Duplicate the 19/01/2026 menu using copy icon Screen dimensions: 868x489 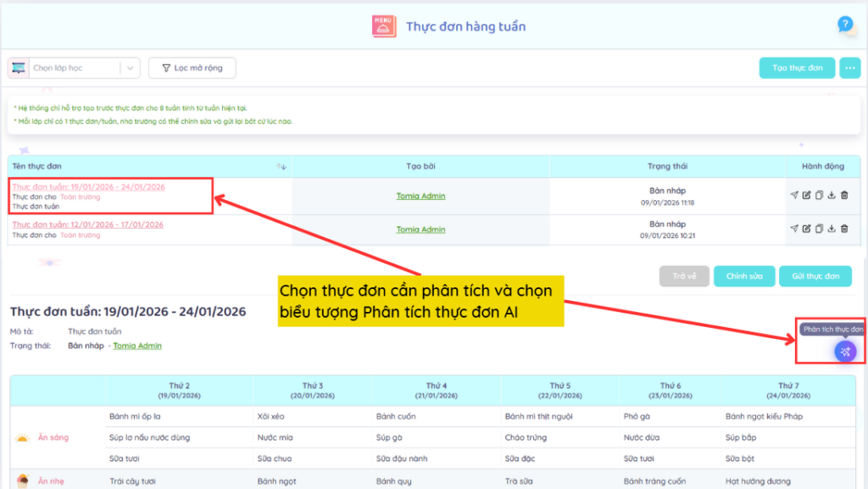point(819,196)
